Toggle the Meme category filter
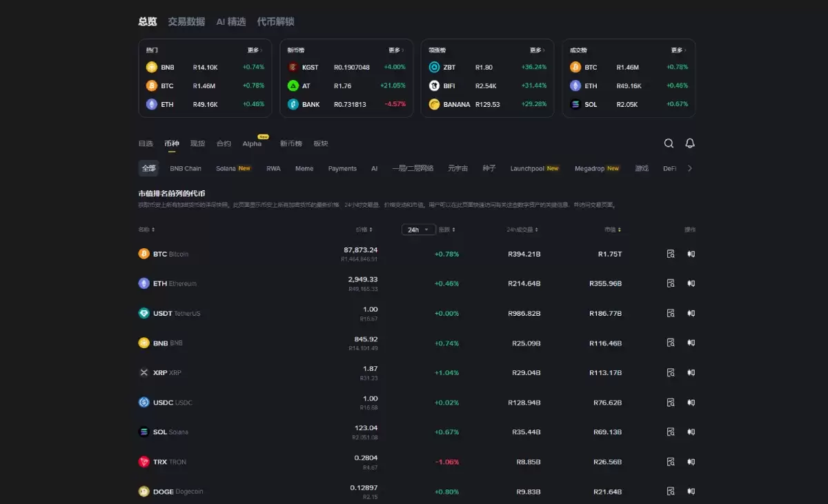 [x=304, y=168]
